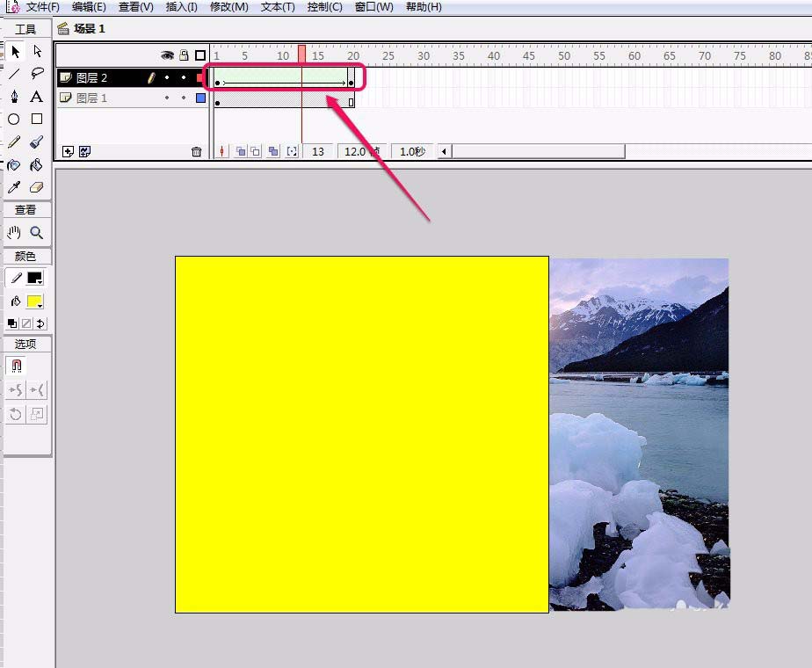Toggle outlines for all layers

click(x=200, y=54)
